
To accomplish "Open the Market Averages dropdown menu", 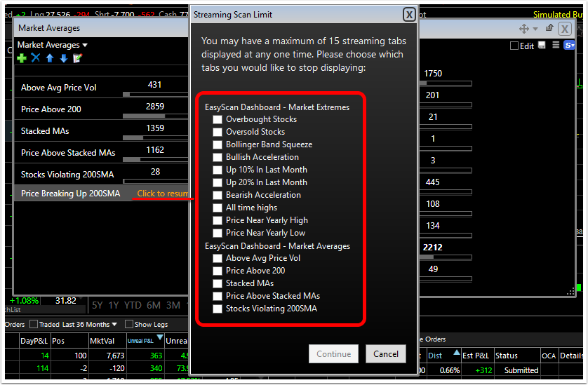I will click(53, 45).
